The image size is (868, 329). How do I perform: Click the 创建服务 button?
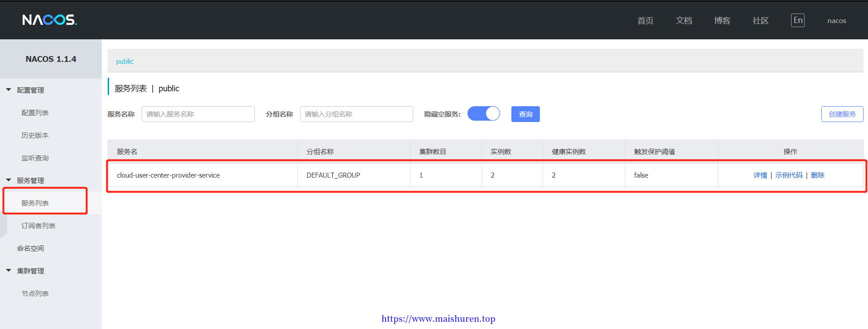coord(842,114)
